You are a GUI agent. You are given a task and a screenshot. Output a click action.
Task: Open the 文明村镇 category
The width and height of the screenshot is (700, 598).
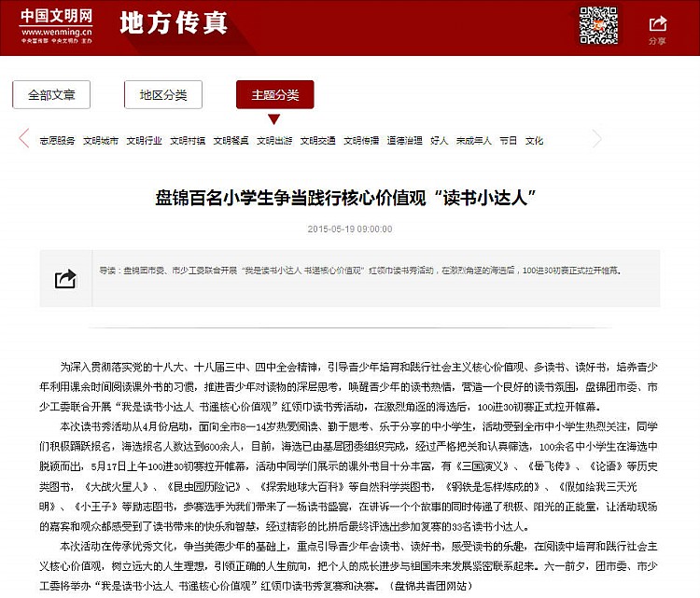(x=188, y=141)
